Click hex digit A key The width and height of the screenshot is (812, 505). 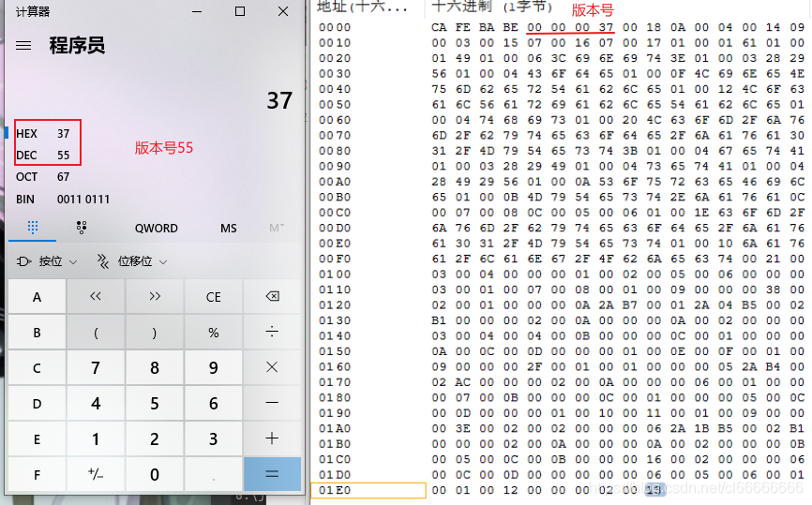[x=37, y=296]
